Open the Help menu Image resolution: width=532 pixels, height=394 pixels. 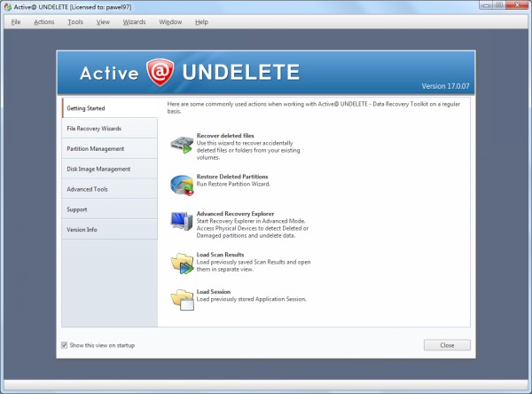pyautogui.click(x=201, y=22)
